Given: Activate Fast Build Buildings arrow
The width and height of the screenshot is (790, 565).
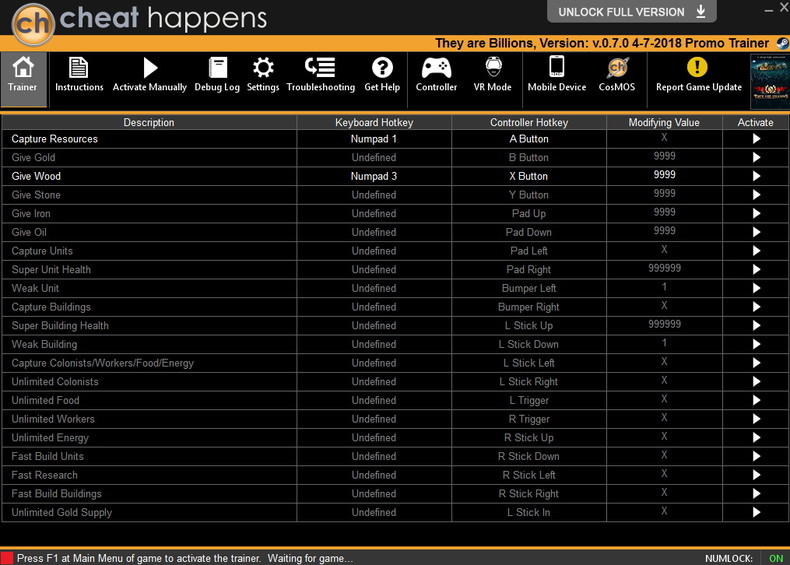Looking at the screenshot, I should [756, 493].
